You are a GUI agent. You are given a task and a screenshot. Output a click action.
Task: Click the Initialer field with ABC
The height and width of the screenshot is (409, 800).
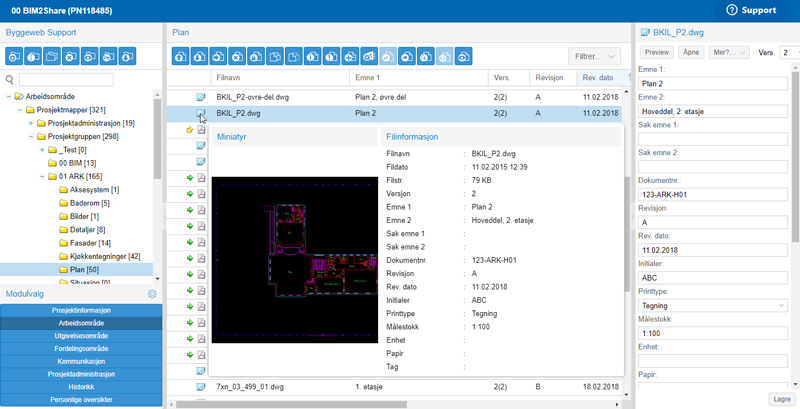713,277
